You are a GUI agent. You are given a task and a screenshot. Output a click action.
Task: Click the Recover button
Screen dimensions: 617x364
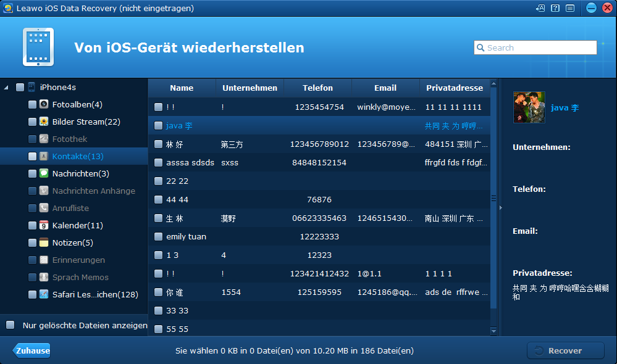point(566,350)
